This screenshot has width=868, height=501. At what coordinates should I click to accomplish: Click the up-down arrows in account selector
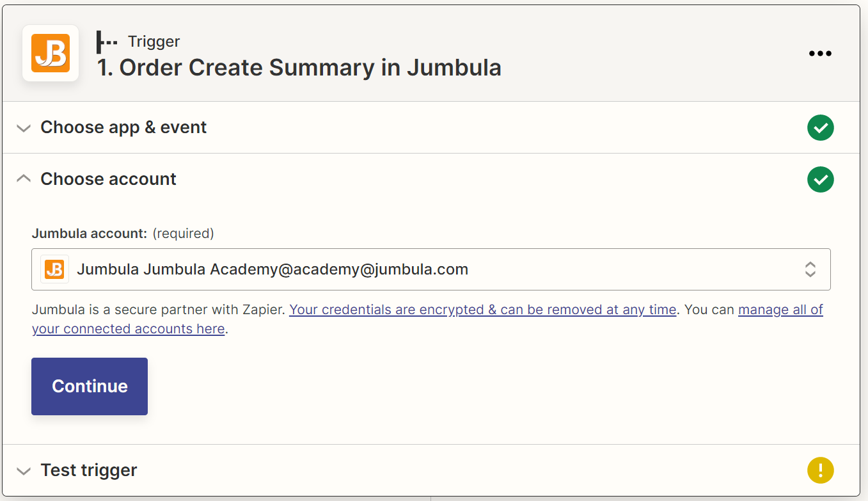(810, 269)
